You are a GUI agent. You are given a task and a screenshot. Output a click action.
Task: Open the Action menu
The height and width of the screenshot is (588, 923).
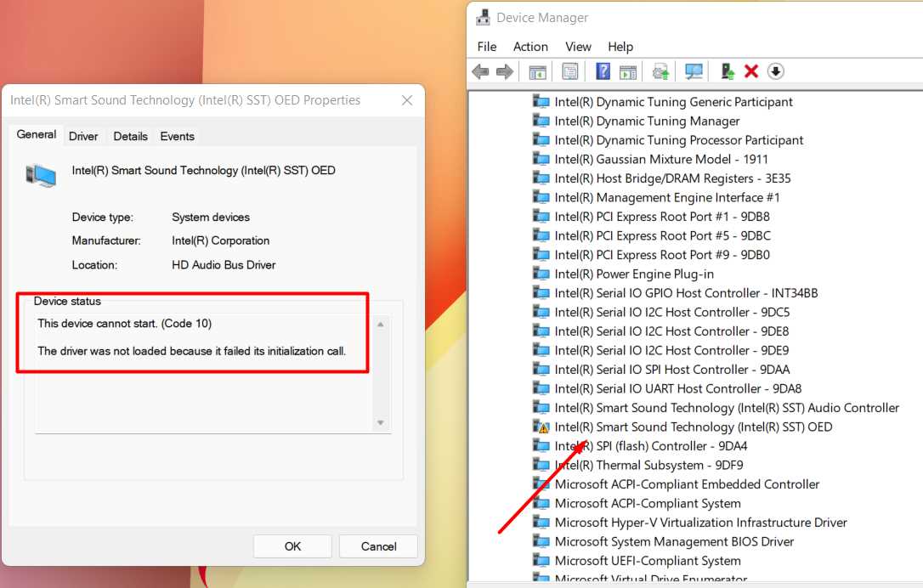(530, 47)
